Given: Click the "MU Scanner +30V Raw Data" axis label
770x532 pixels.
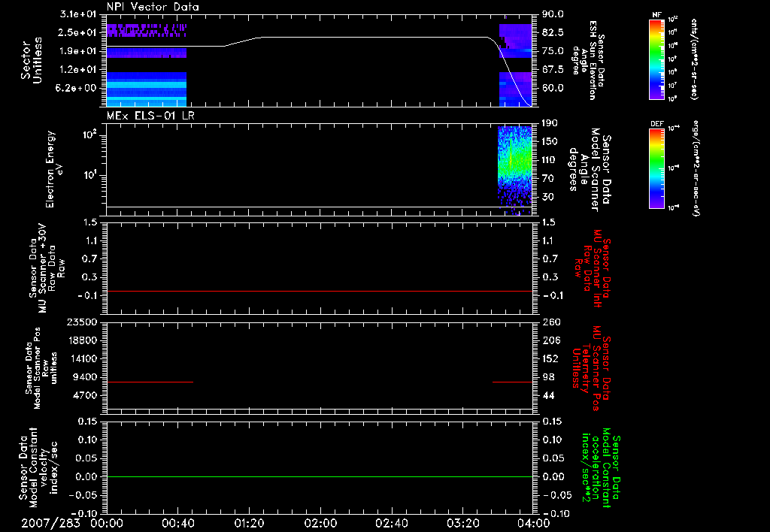Looking at the screenshot, I should 47,268.
